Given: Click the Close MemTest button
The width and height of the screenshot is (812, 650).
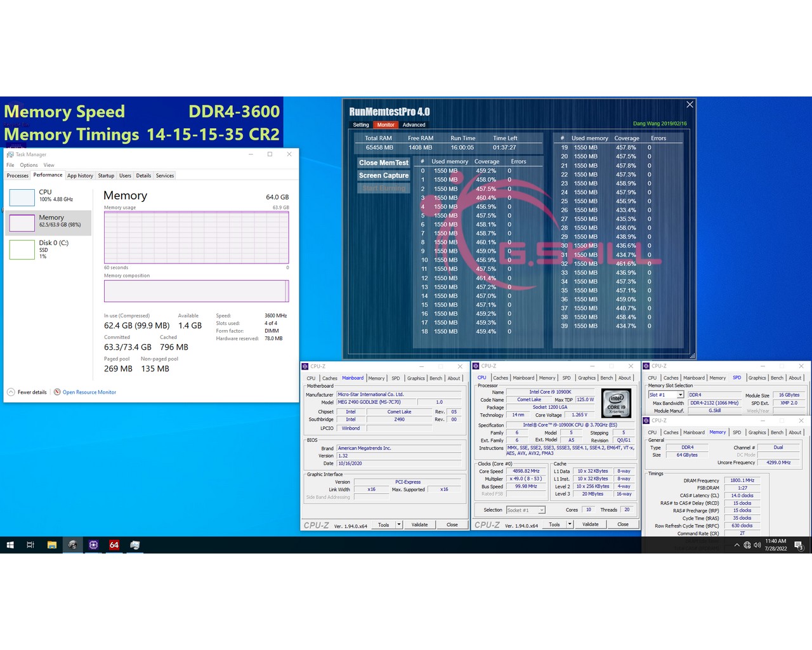Looking at the screenshot, I should pos(384,162).
